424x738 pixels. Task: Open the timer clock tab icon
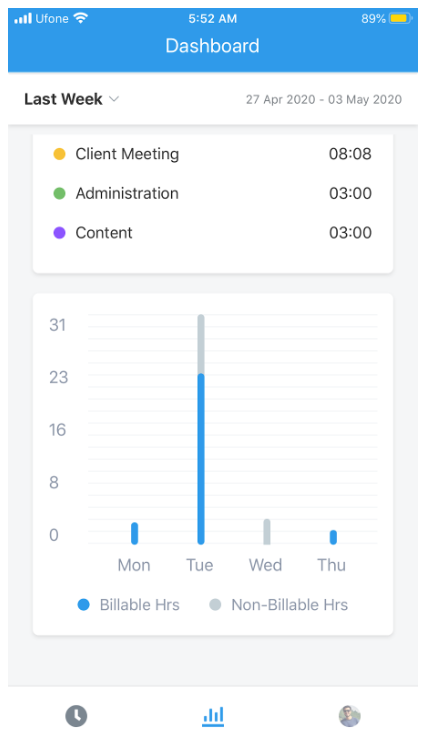(76, 716)
